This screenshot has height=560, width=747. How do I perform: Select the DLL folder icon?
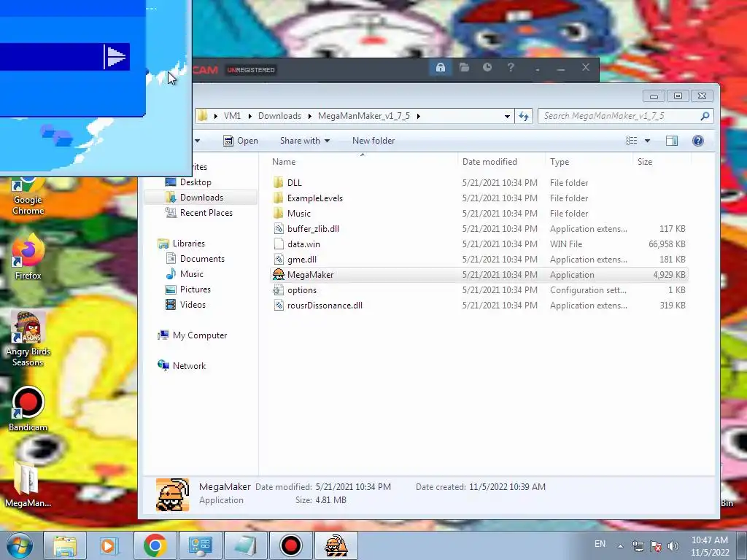[279, 183]
